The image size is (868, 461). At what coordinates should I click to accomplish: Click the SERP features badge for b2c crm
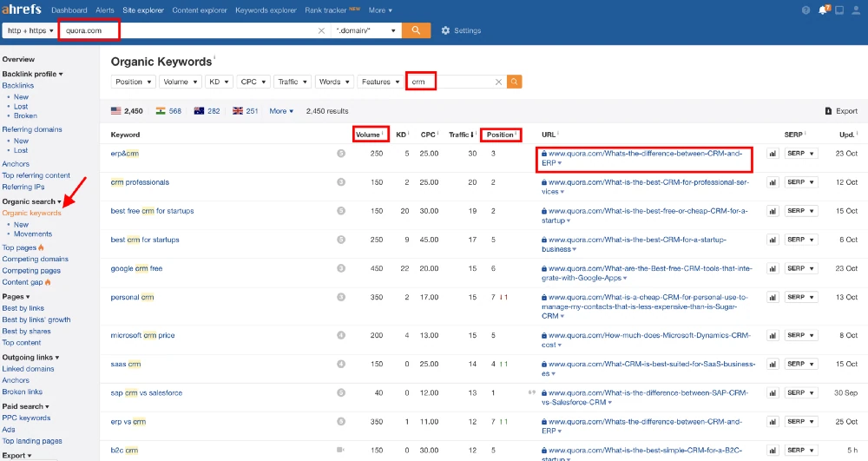pyautogui.click(x=341, y=450)
